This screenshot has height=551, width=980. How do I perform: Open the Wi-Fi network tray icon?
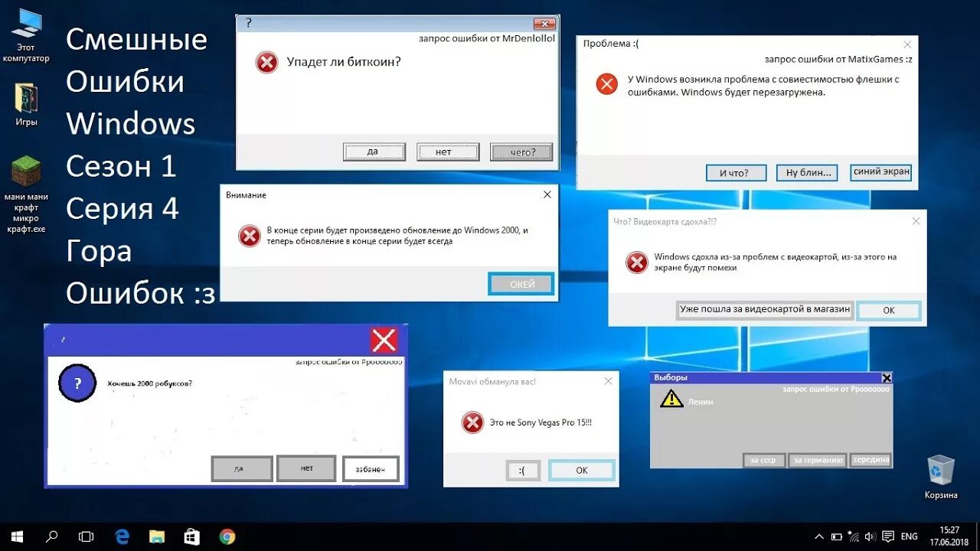pos(854,536)
